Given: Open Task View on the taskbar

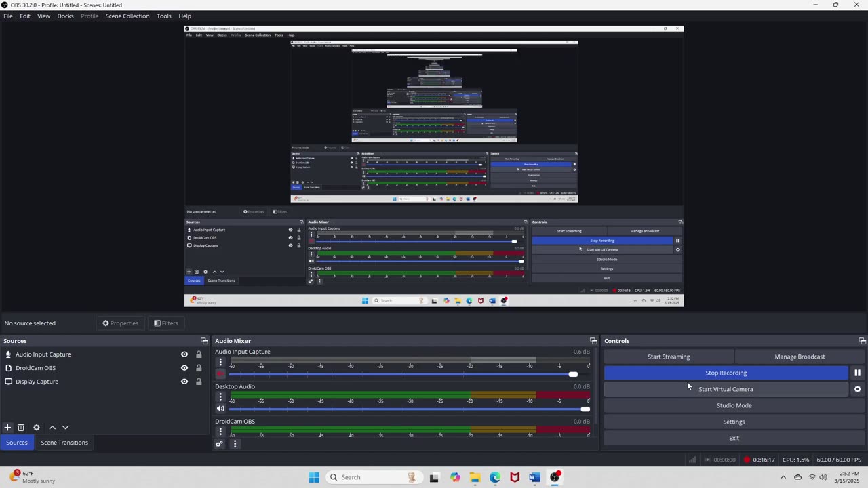Looking at the screenshot, I should coord(434,477).
